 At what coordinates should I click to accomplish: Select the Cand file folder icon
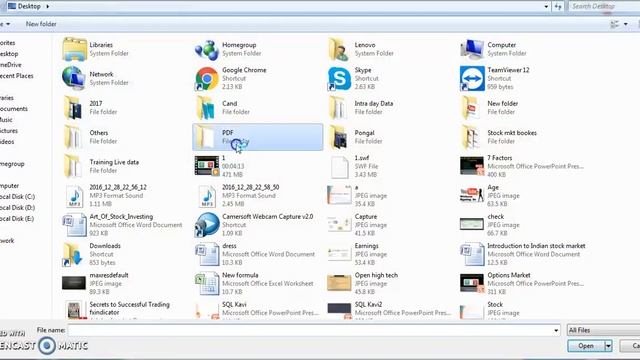pyautogui.click(x=206, y=108)
